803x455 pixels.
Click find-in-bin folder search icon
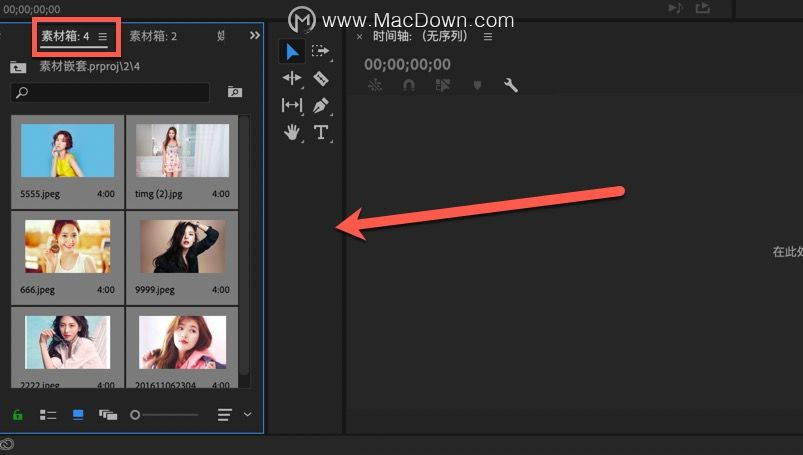pyautogui.click(x=235, y=92)
